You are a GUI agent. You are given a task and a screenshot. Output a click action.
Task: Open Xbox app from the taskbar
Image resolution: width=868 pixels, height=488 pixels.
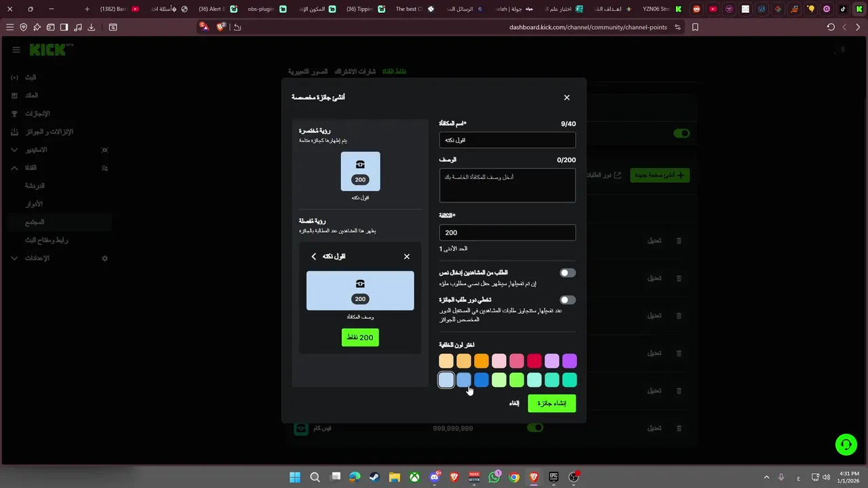[x=414, y=477]
